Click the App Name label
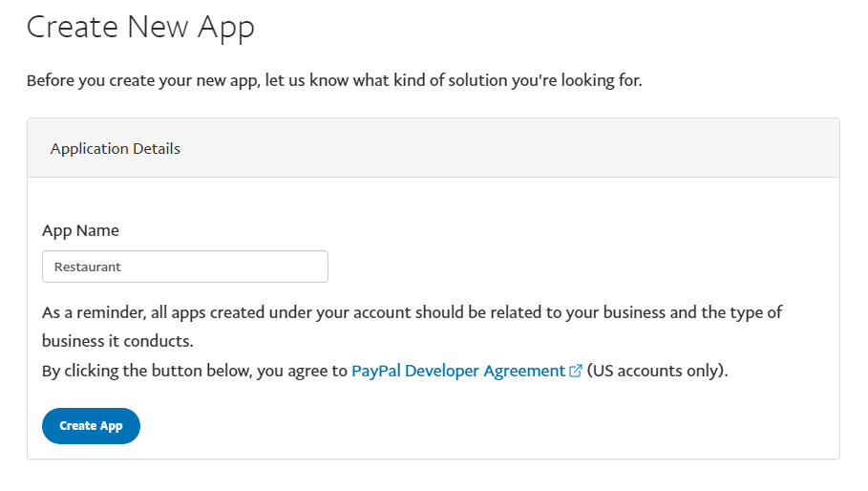Viewport: 868px width, 491px height. [80, 230]
